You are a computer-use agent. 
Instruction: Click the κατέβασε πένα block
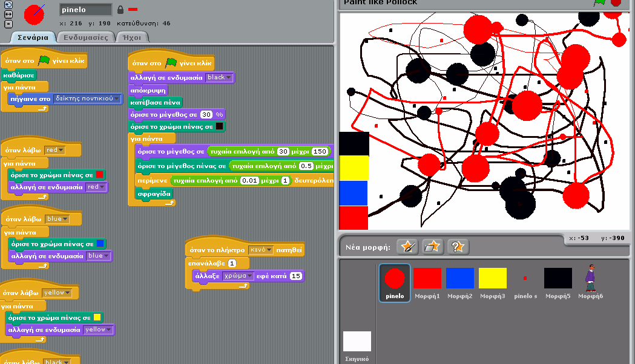[156, 102]
